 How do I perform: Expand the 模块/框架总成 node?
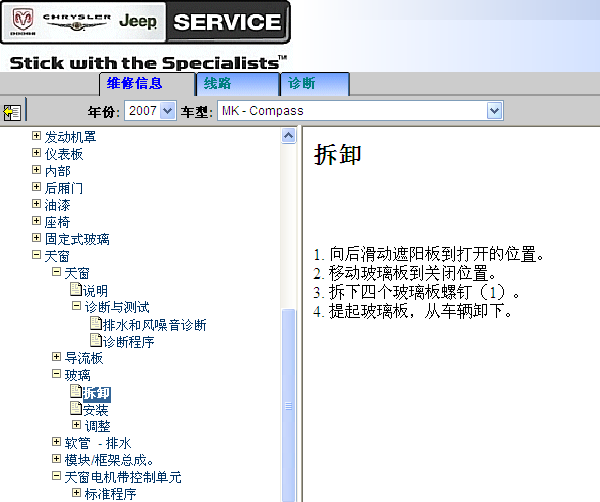click(x=56, y=458)
